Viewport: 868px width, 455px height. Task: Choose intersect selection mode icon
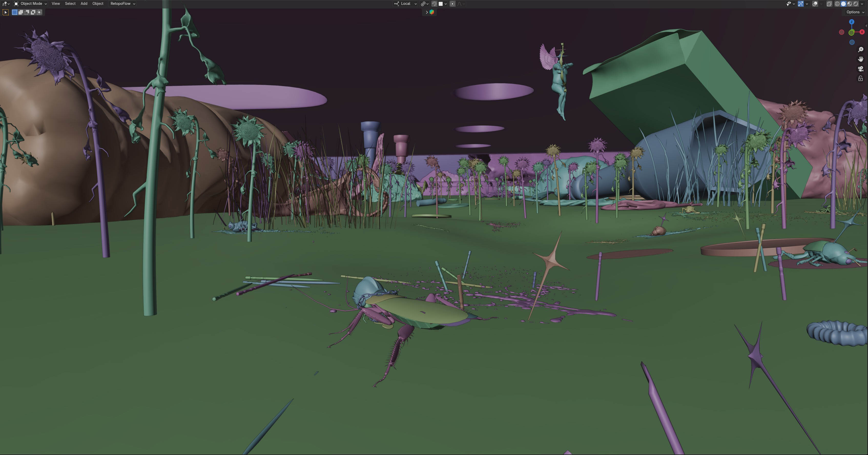[39, 12]
